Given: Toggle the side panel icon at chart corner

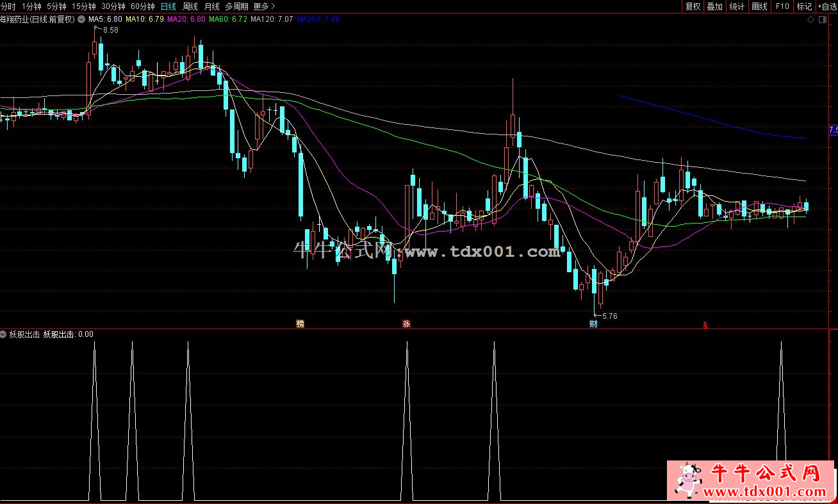Looking at the screenshot, I should coord(823,19).
